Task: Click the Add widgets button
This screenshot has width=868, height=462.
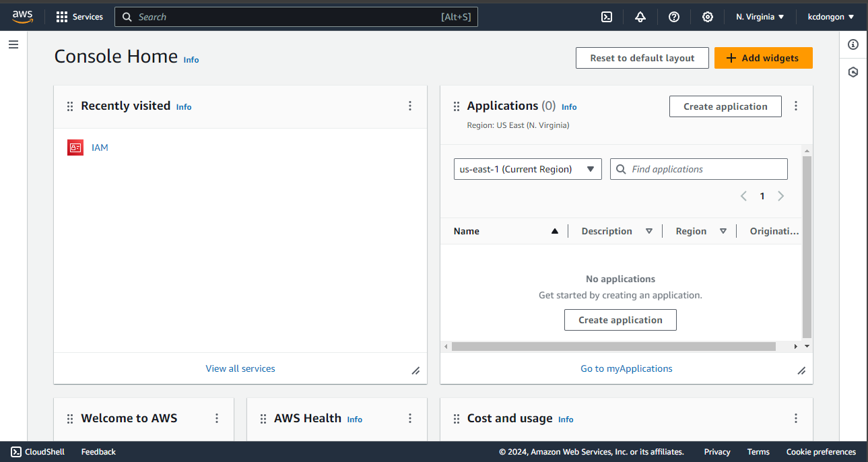Action: point(763,58)
